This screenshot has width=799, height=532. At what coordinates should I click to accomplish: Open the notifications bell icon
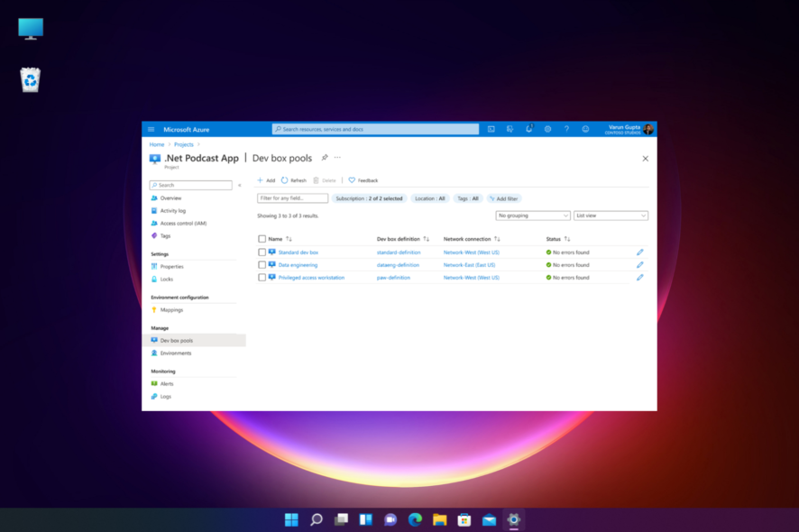(529, 129)
